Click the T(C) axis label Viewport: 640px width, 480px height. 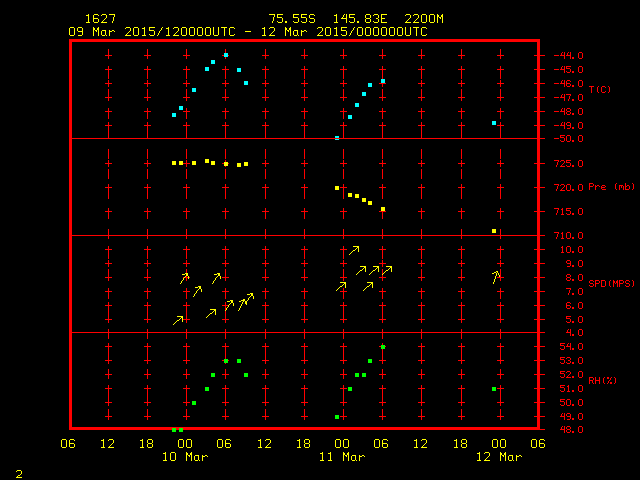(600, 90)
